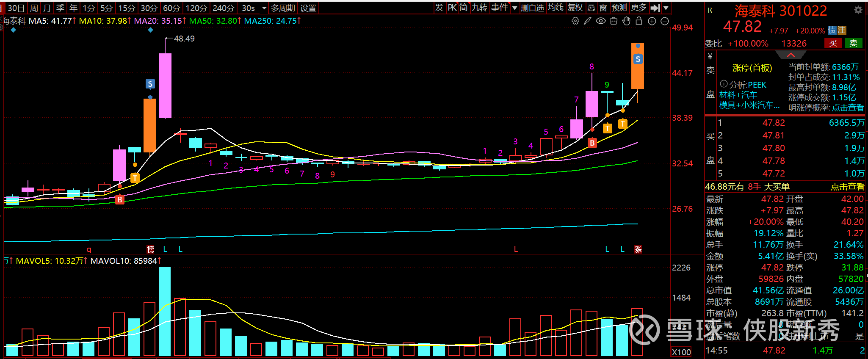Image resolution: width=868 pixels, height=359 pixels.
Task: Click the orange T marker below candle 9
Action: tap(608, 128)
